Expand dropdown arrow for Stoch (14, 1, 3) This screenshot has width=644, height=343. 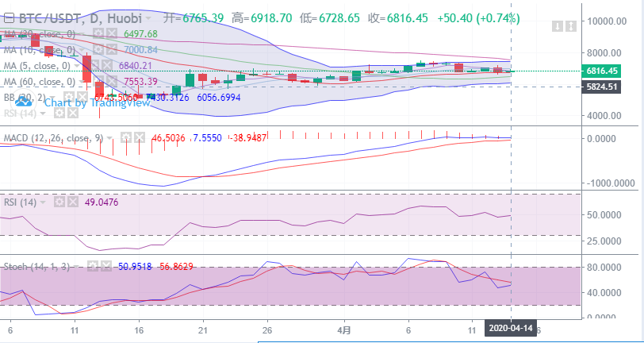(x=78, y=267)
